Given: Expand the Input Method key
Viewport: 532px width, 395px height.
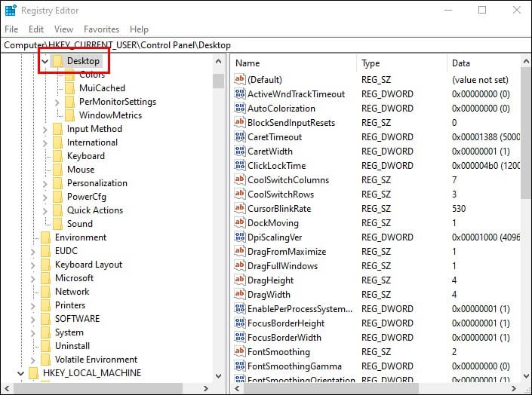Looking at the screenshot, I should 45,129.
